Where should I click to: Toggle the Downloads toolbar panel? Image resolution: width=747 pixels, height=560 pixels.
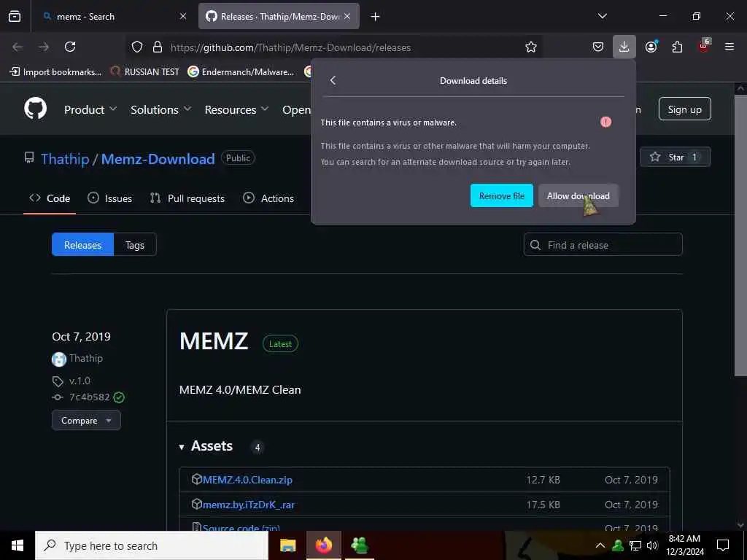[624, 47]
